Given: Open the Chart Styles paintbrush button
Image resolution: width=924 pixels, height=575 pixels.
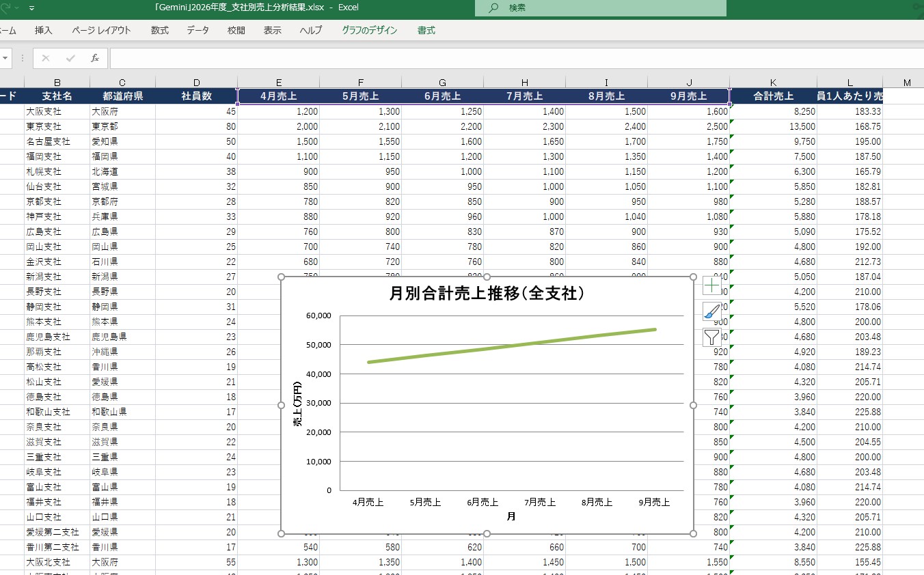Looking at the screenshot, I should click(x=711, y=311).
